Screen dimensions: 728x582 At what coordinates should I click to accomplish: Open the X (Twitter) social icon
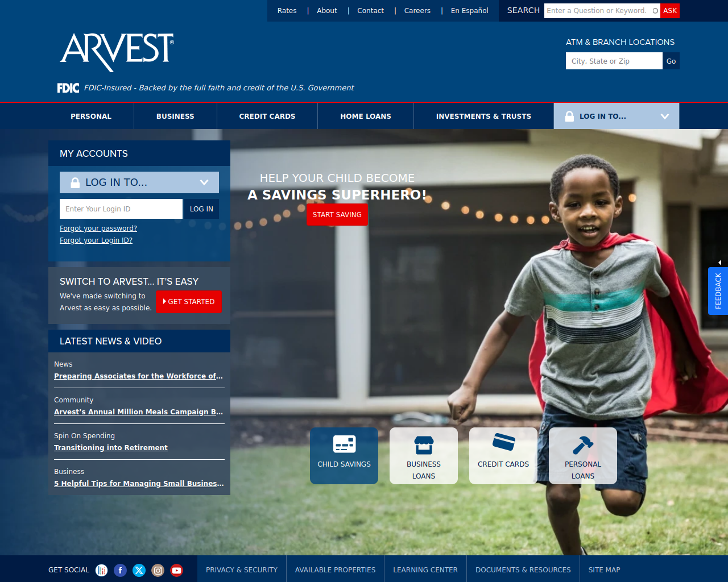click(x=139, y=570)
